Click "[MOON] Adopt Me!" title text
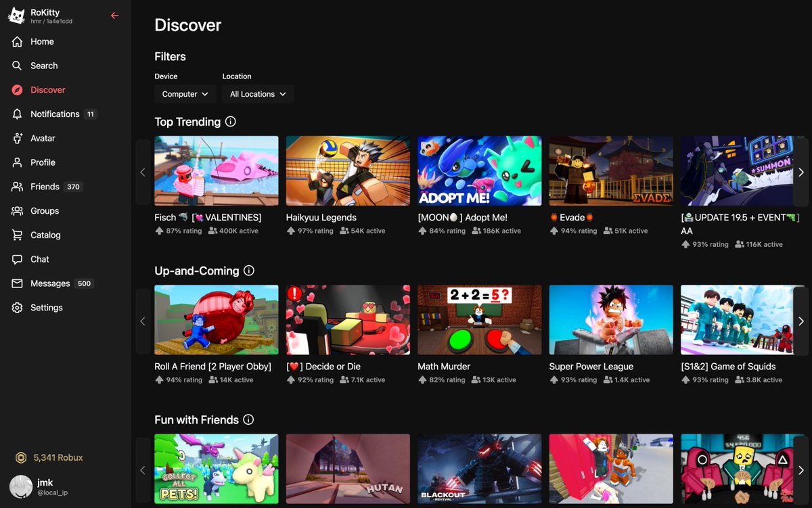 click(462, 218)
